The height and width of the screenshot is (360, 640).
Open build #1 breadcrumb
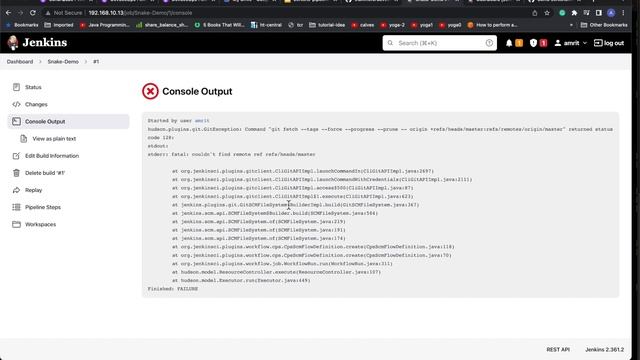(96, 62)
